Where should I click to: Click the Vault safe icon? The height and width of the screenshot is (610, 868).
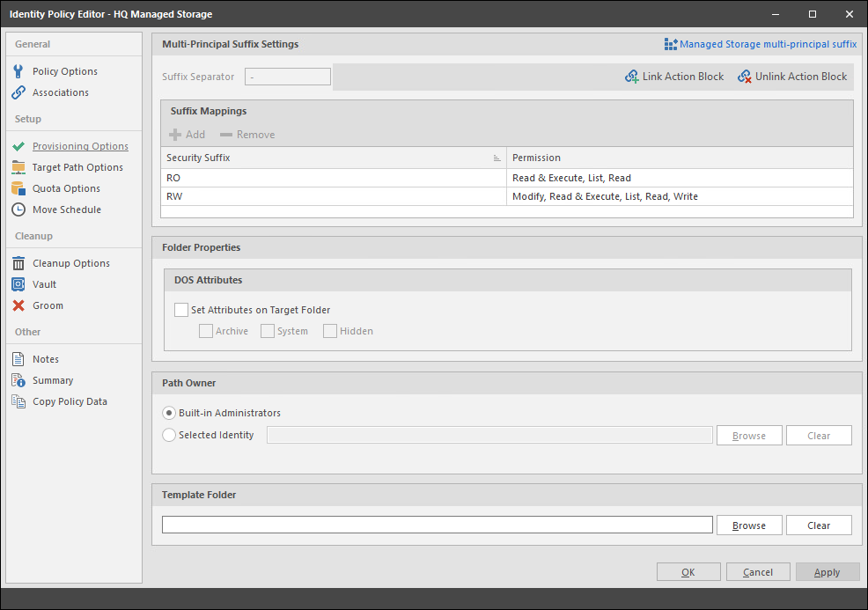18,284
